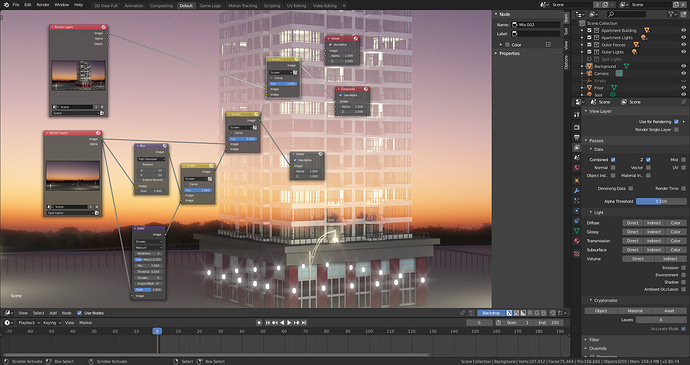The width and height of the screenshot is (690, 365).
Task: Switch to the UV Editing workspace tab
Action: coord(296,6)
